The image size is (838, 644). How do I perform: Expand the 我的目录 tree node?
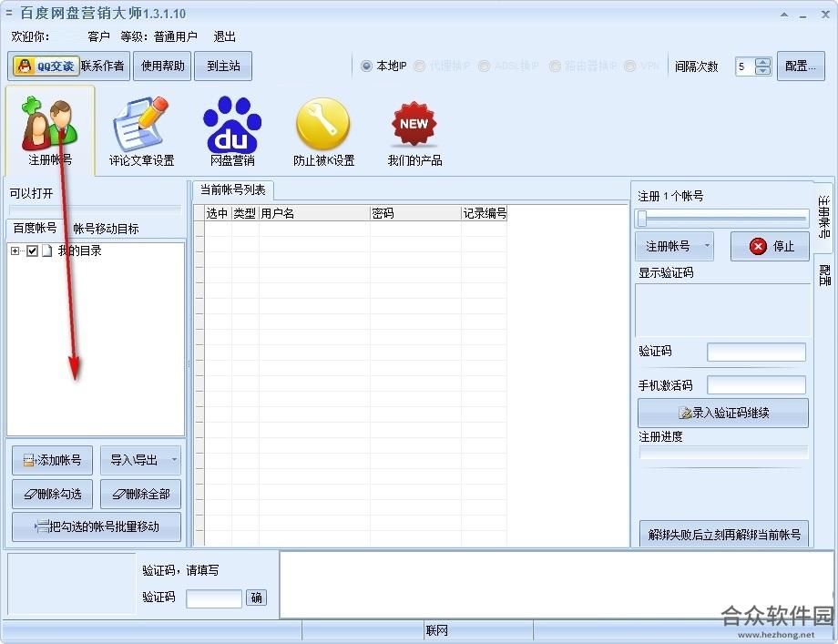point(15,250)
